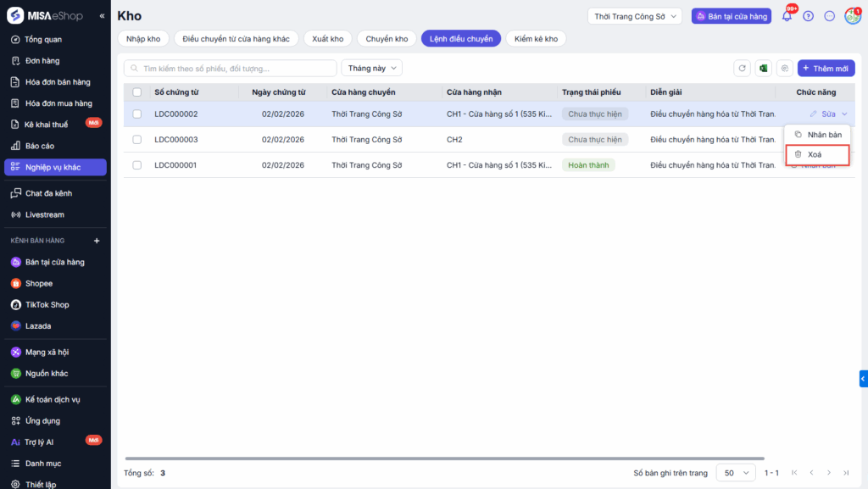The width and height of the screenshot is (868, 489).
Task: Toggle the select-all header checkbox
Action: click(137, 92)
